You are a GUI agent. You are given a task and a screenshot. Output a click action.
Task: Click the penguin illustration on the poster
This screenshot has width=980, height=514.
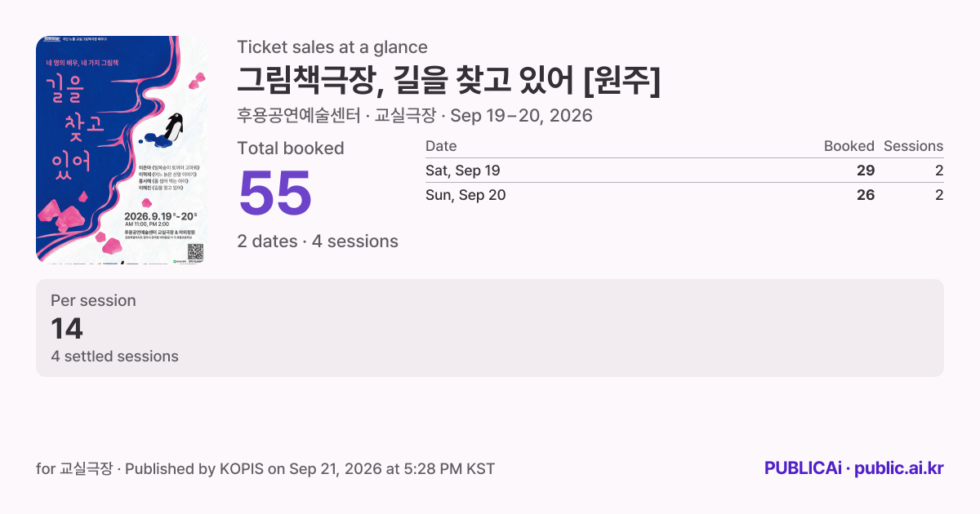click(x=173, y=127)
